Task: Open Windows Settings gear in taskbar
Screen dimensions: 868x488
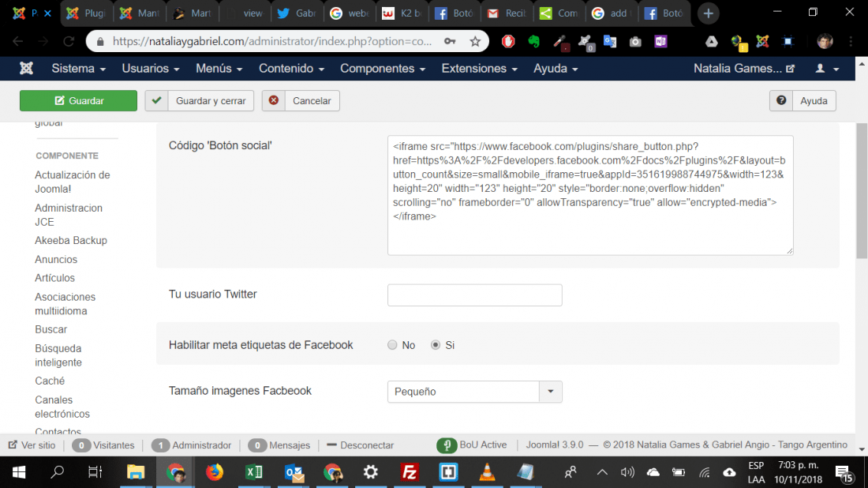Action: click(x=371, y=472)
